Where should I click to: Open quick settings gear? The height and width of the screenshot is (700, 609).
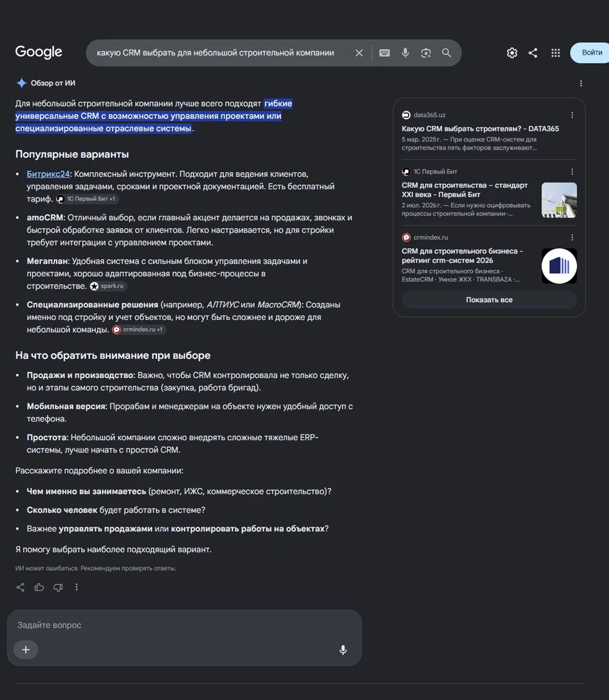point(512,53)
